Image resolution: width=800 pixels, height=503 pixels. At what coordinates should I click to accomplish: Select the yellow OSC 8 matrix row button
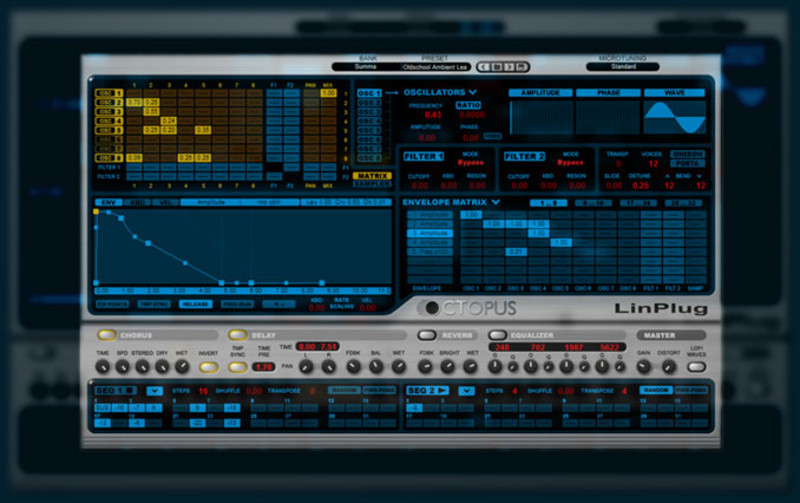coord(108,158)
